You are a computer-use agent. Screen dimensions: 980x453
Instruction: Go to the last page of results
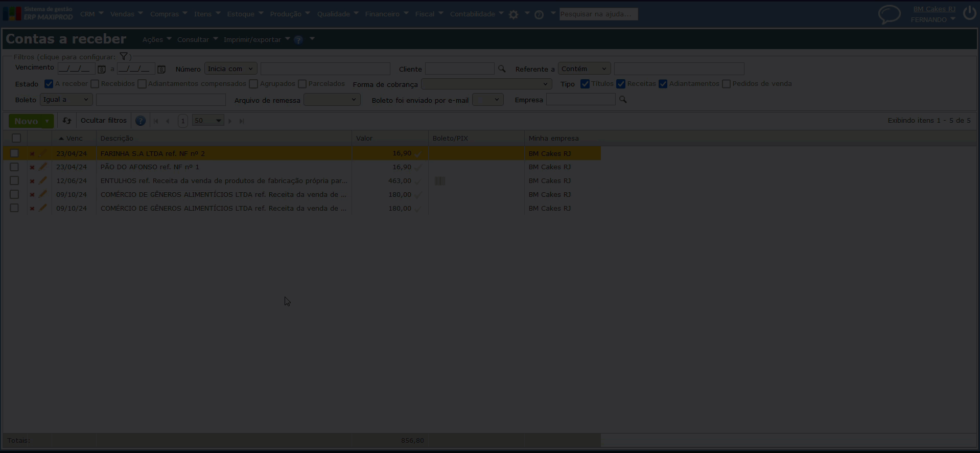point(242,121)
